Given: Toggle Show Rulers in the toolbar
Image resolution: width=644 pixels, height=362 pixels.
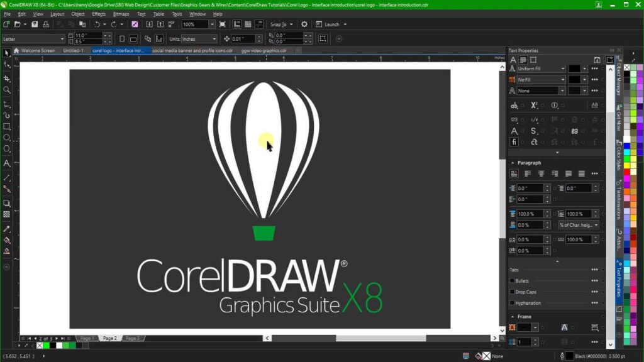Looking at the screenshot, I should tap(237, 25).
